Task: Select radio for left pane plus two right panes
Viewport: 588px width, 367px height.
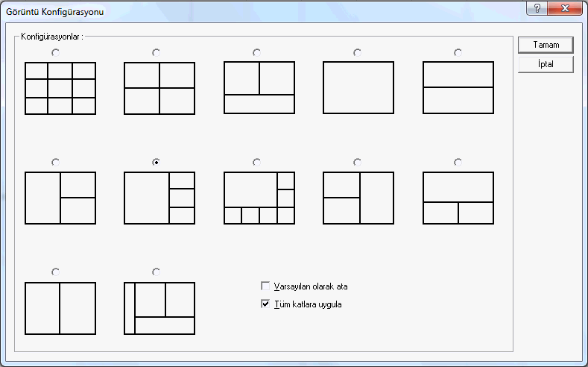Action: coord(55,162)
